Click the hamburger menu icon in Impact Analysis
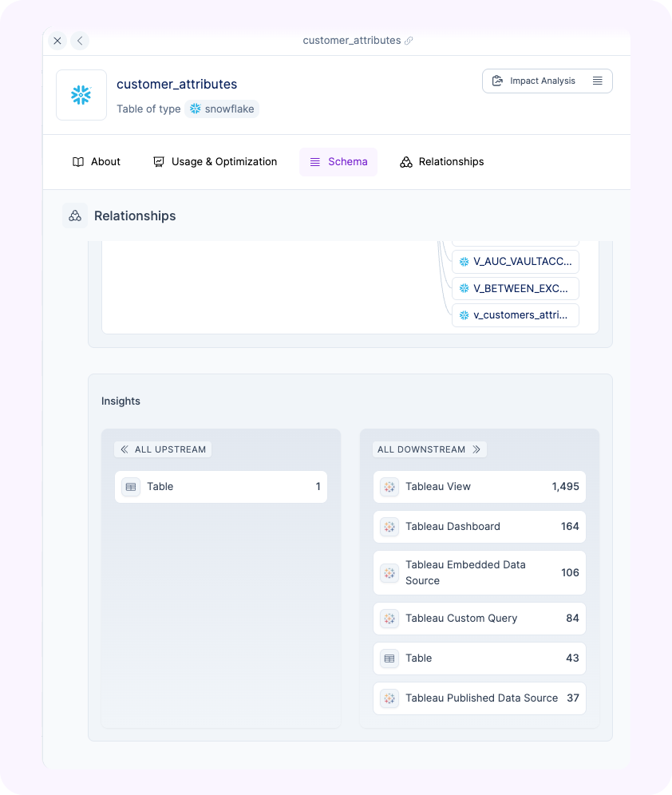This screenshot has height=795, width=672. tap(597, 81)
